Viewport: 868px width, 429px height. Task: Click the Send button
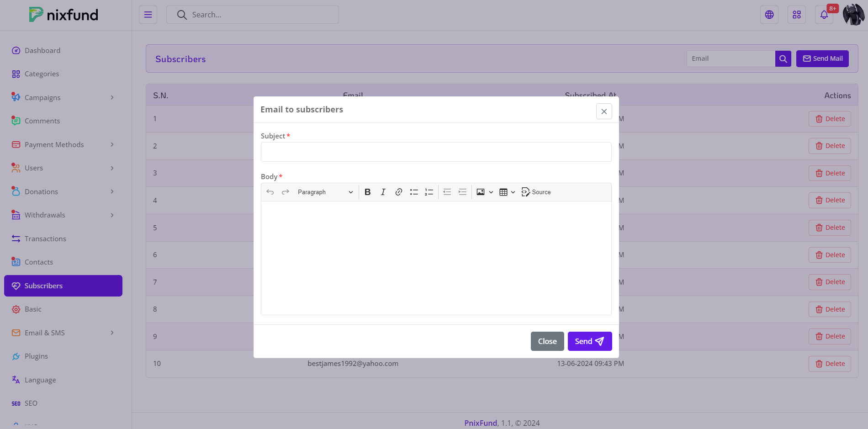(589, 341)
